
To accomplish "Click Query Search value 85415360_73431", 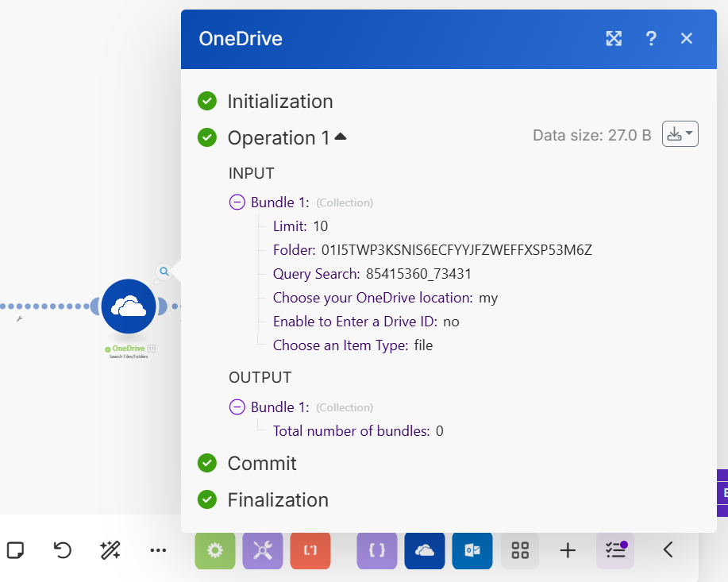I will click(418, 274).
